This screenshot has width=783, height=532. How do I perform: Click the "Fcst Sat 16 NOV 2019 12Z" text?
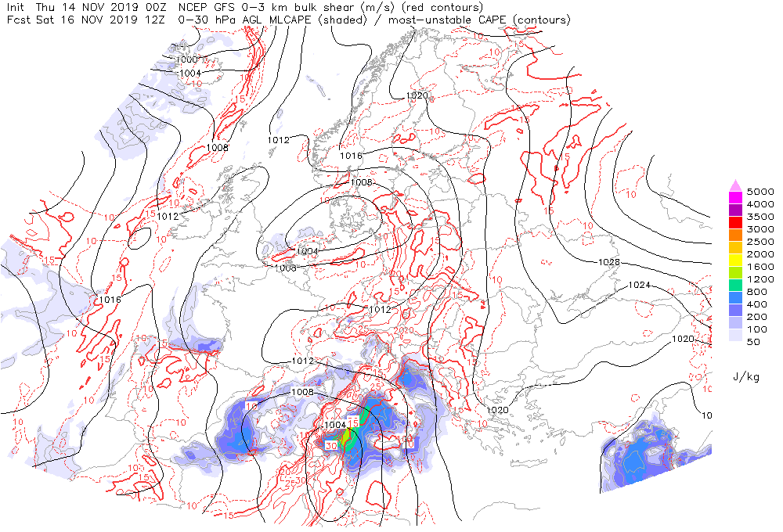[x=86, y=20]
